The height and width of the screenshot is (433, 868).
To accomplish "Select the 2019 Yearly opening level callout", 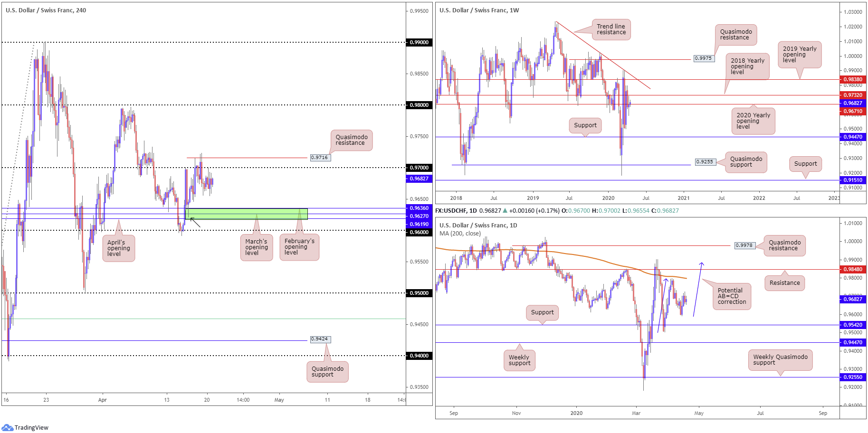I will click(x=800, y=54).
